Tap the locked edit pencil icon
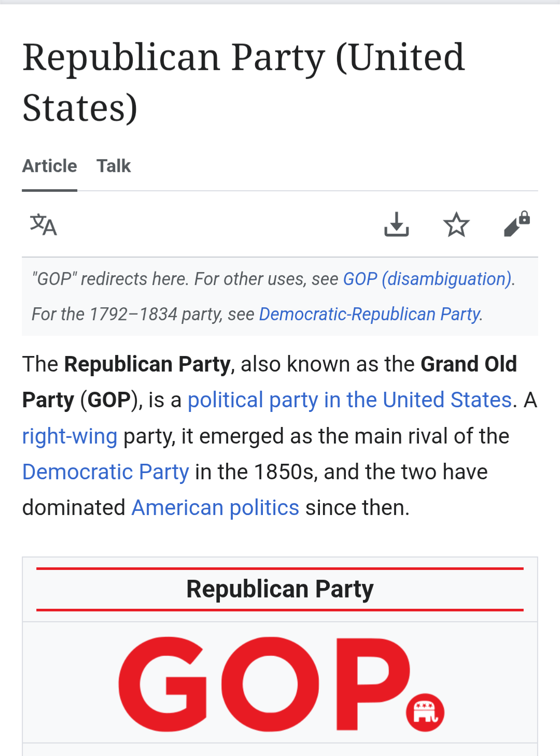 pyautogui.click(x=516, y=224)
